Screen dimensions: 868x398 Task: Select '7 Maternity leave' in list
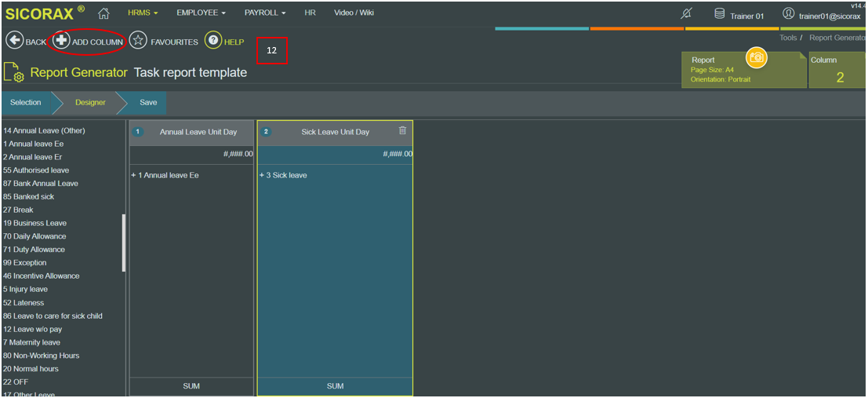click(31, 342)
